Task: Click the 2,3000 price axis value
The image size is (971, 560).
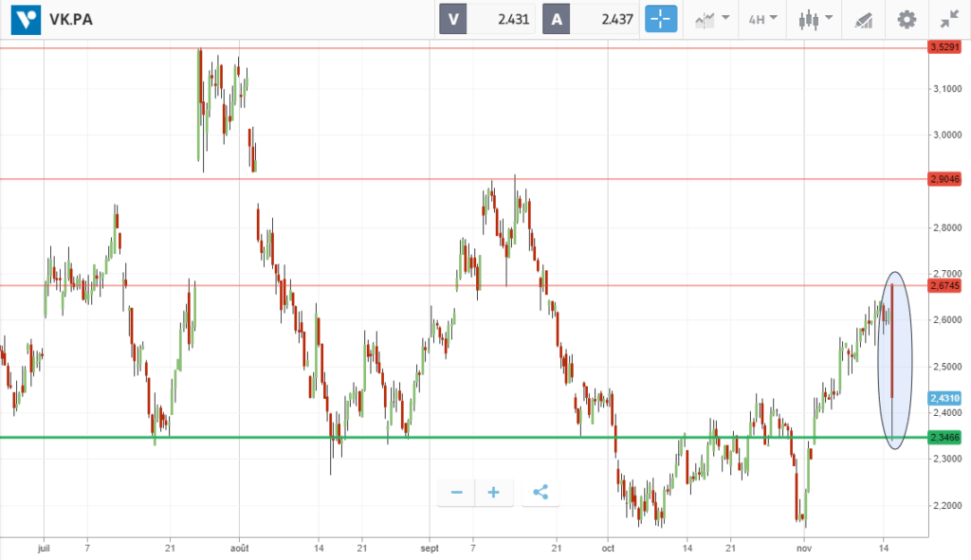Action: point(947,459)
